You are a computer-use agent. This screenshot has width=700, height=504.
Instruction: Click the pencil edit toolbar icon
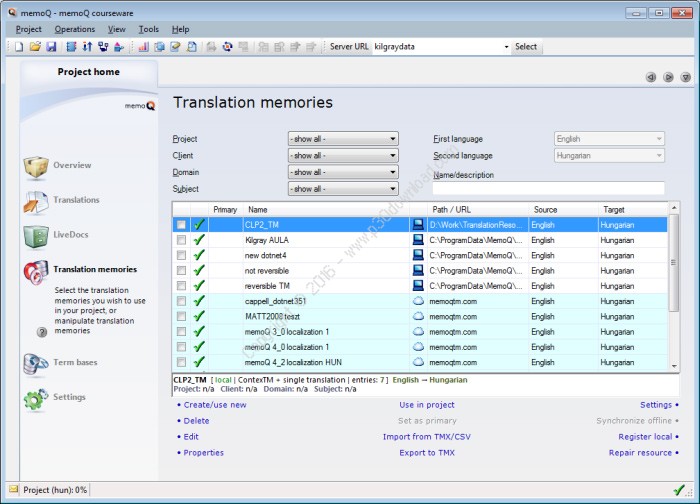(x=175, y=46)
